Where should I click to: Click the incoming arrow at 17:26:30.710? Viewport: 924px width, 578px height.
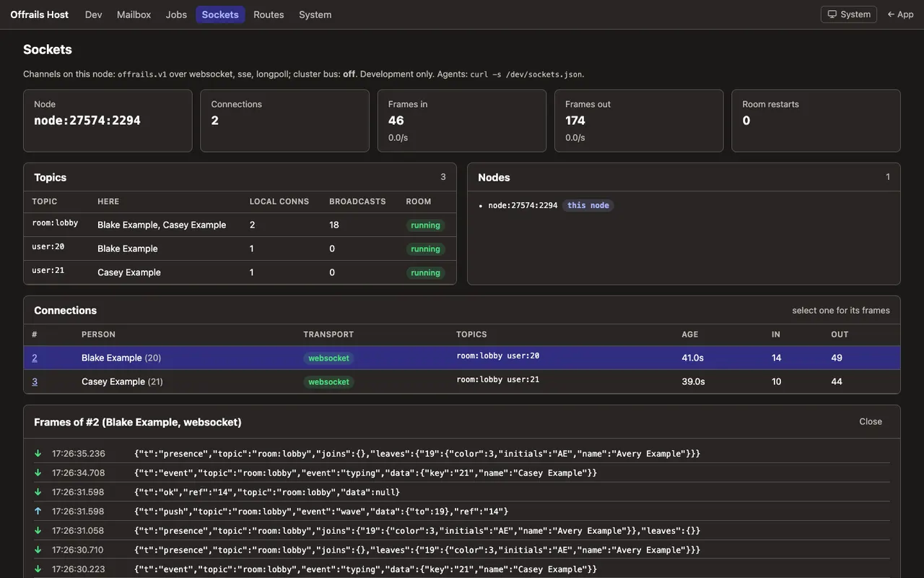tap(38, 550)
